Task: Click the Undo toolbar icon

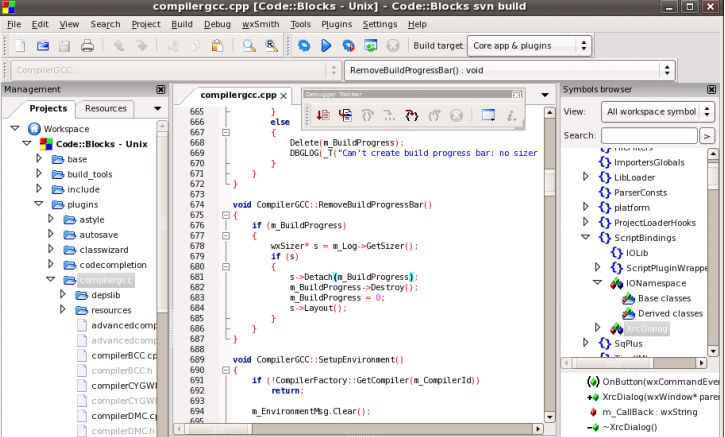Action: 119,45
